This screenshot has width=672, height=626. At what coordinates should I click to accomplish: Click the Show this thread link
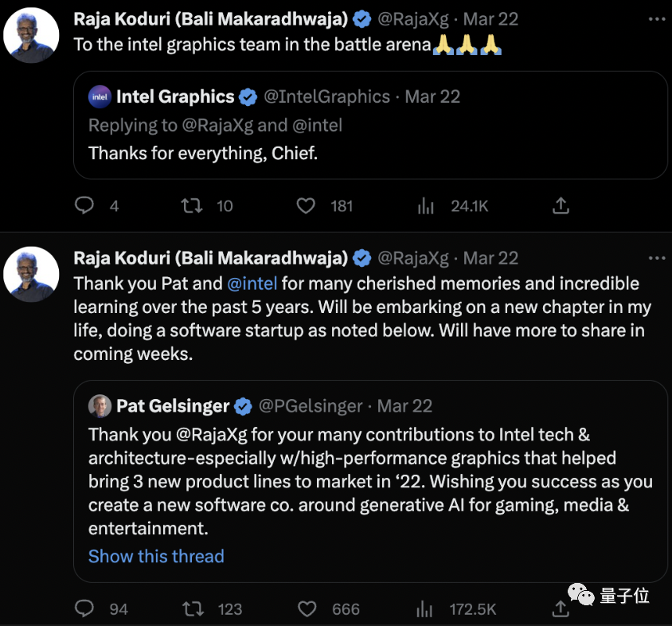coord(156,556)
